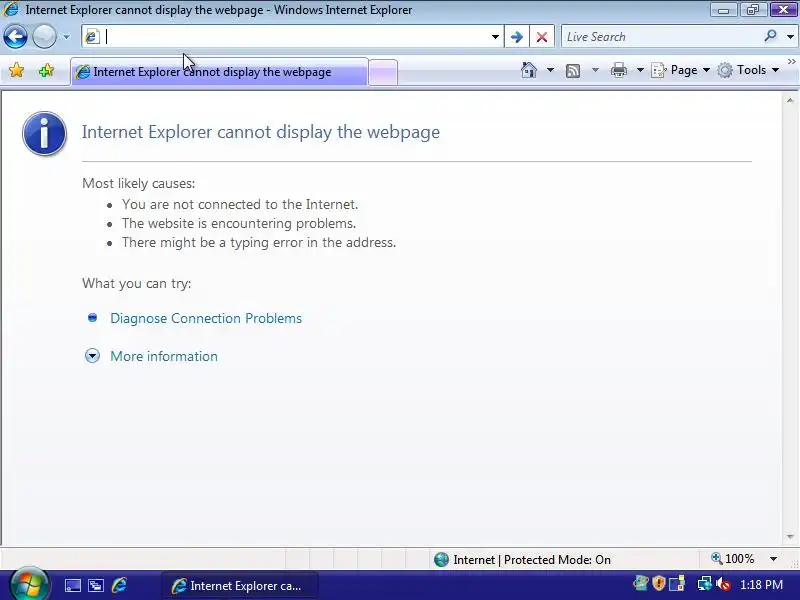Stop loading with the red X button

coord(542,37)
